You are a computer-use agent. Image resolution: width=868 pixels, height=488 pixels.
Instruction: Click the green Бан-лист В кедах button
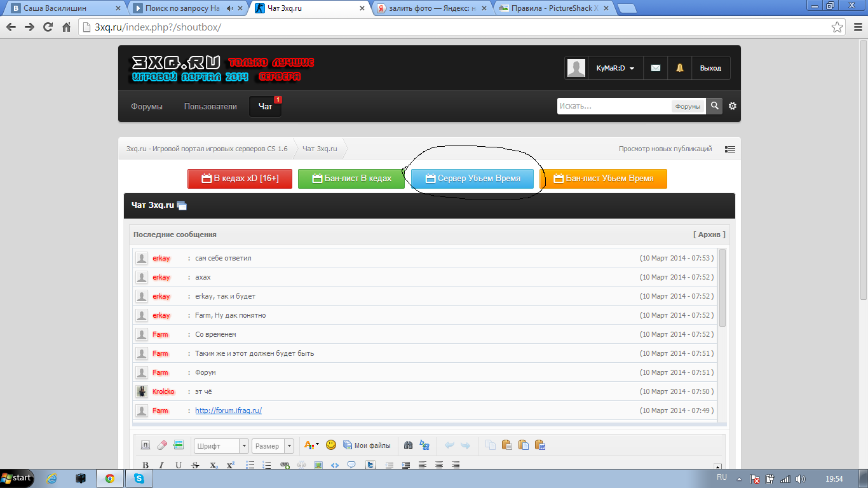coord(351,179)
